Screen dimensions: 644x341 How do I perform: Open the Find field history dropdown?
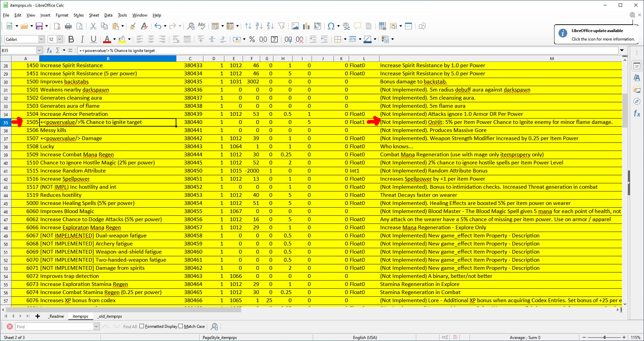pyautogui.click(x=96, y=326)
